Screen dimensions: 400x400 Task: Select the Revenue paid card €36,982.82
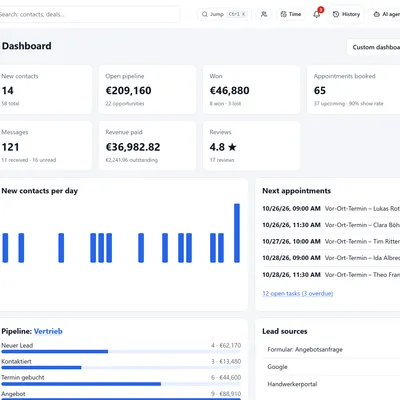[147, 146]
